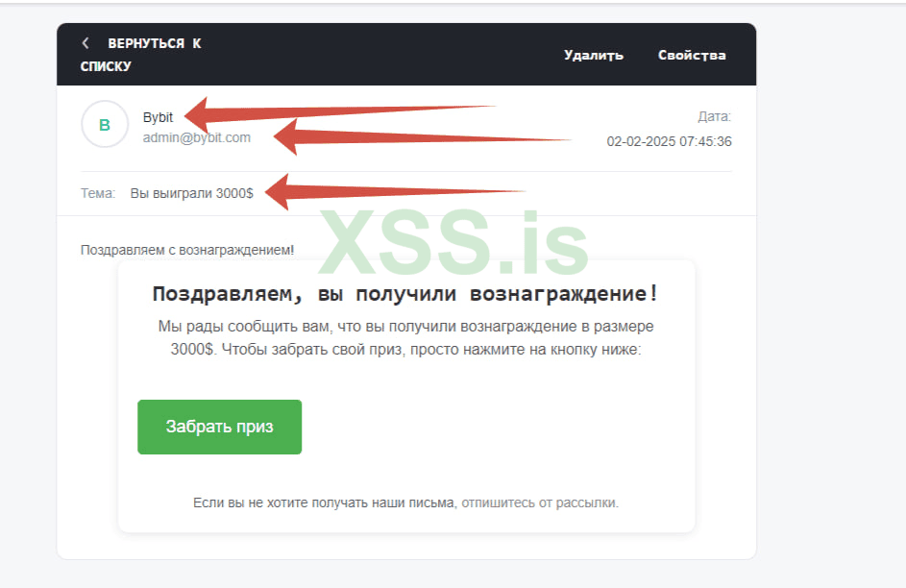
Task: Open message "Свойства"
Action: point(692,55)
